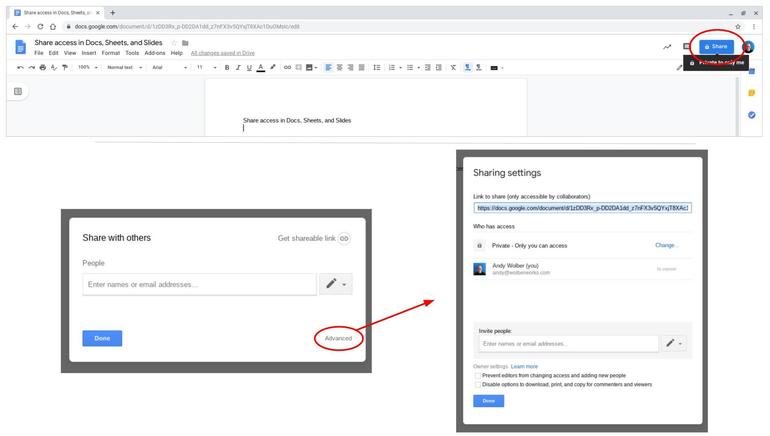Click the print icon in toolbar
Screen dimensions: 770x436
[x=42, y=67]
